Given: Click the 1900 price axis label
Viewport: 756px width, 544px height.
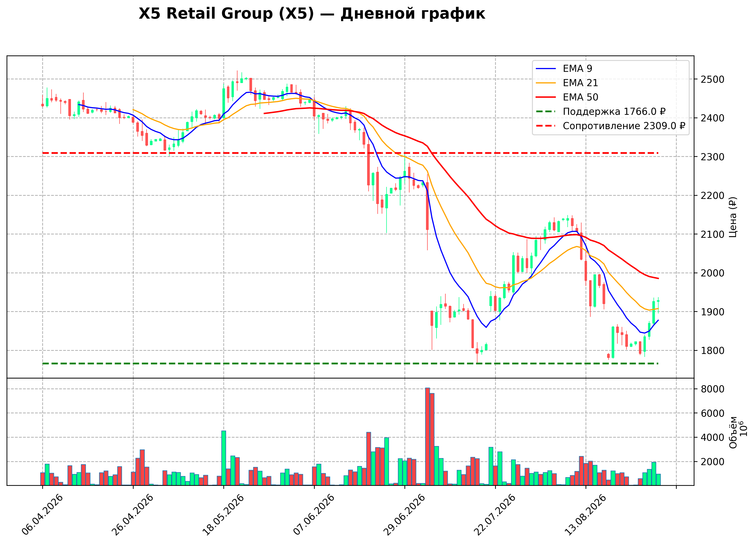Looking at the screenshot, I should (x=712, y=312).
